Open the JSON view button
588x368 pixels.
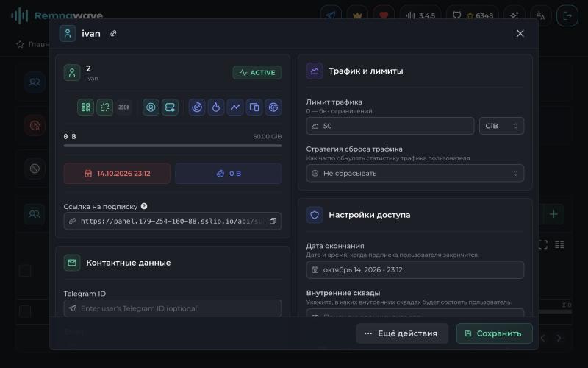[x=124, y=107]
